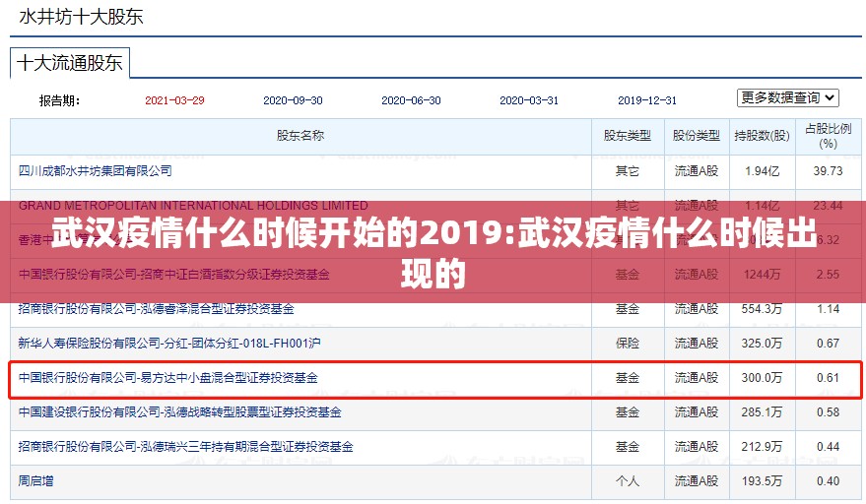Viewport: 866px width, 504px height.
Task: Choose report period 2020-09-30
Action: pos(293,100)
